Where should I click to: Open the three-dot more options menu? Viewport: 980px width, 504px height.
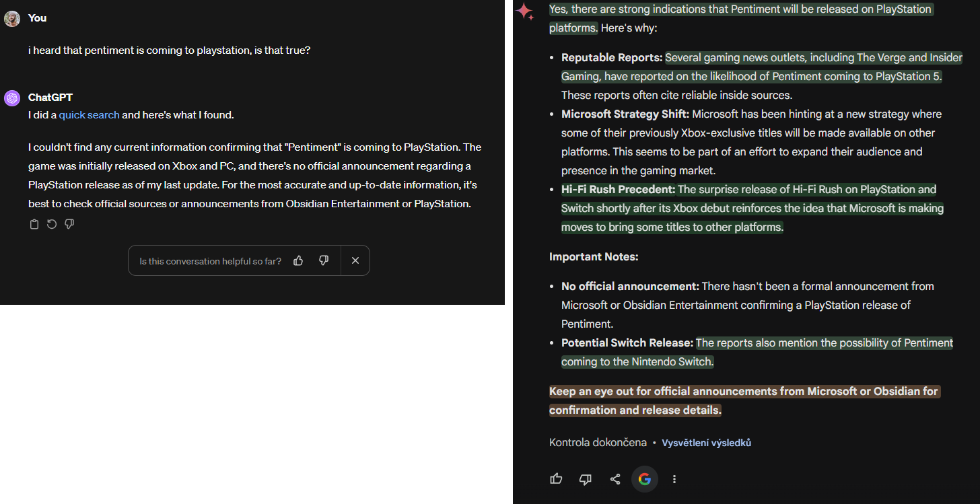(x=674, y=479)
